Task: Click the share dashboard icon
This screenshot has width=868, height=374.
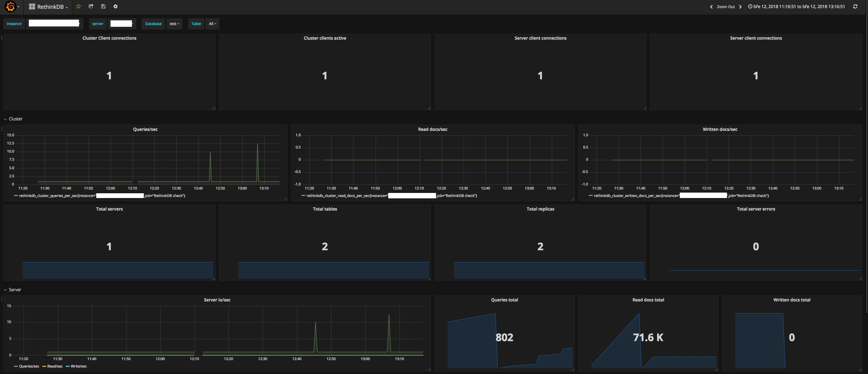Action: [x=91, y=6]
